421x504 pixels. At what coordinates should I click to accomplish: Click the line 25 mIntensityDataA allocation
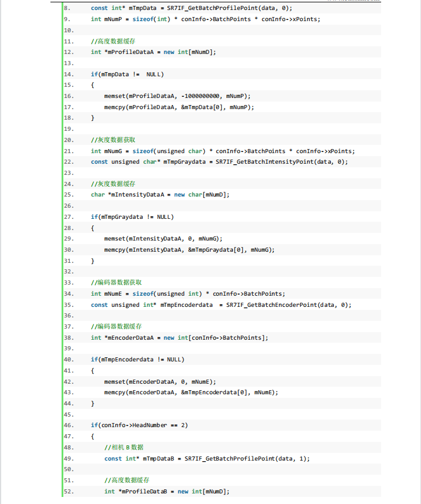pos(160,194)
